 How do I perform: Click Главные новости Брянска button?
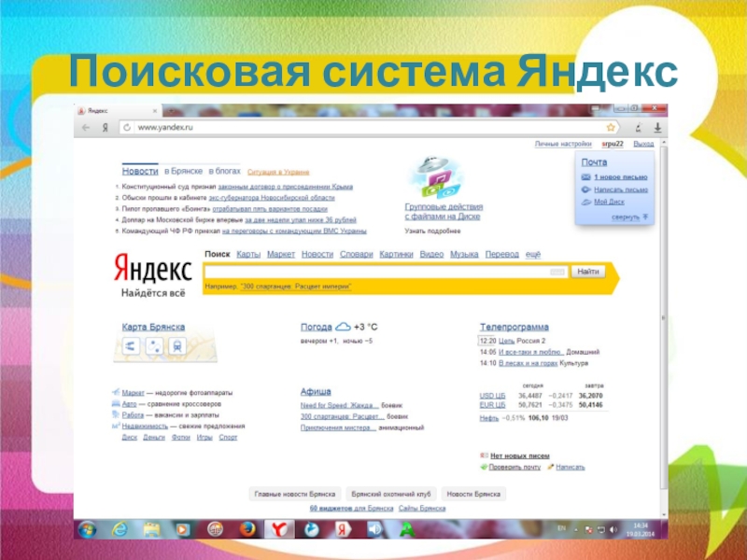point(295,494)
